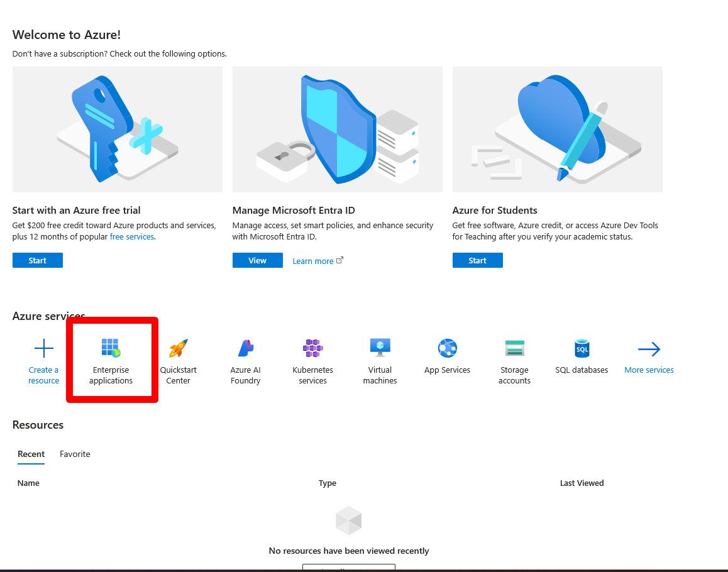Launch Azure AI Foundry icon
Viewport: 728px width, 572px height.
pyautogui.click(x=246, y=348)
